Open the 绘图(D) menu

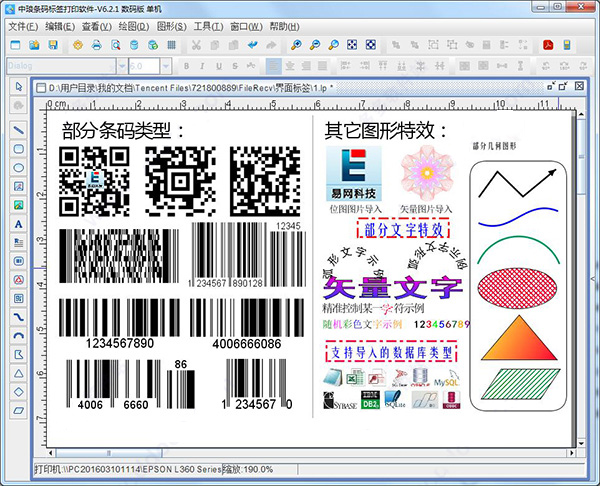pos(134,25)
